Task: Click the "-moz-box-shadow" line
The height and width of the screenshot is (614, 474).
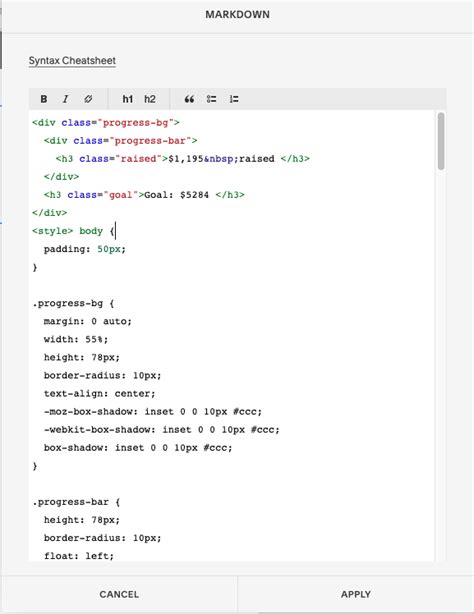Action: point(153,412)
